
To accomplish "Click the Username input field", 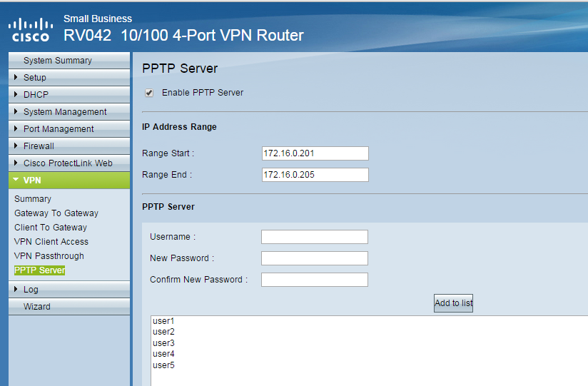I will point(314,237).
